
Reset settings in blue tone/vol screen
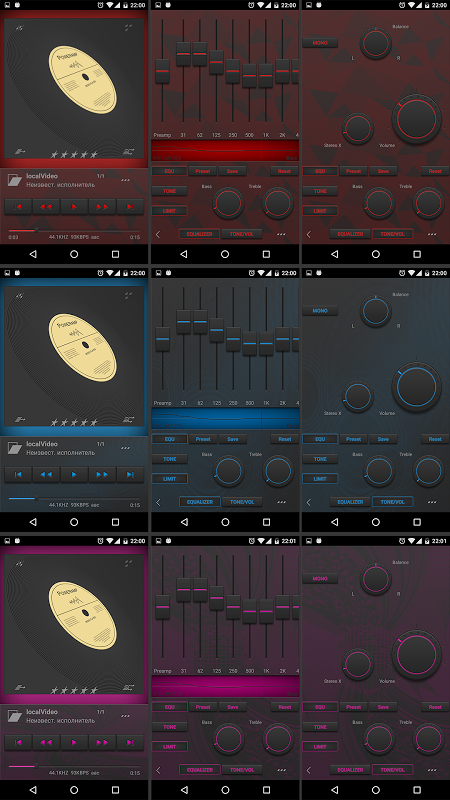[435, 439]
